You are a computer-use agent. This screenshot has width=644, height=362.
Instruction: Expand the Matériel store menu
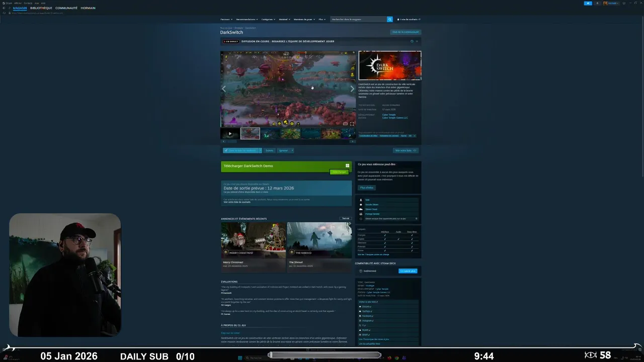(284, 19)
